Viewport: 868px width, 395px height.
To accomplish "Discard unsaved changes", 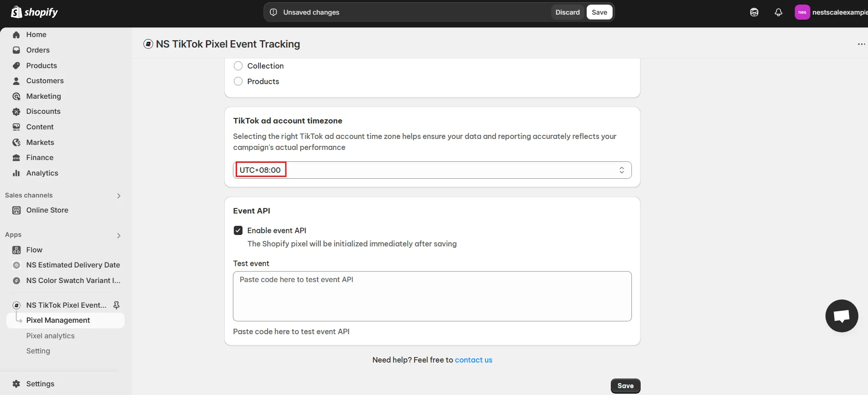I will pyautogui.click(x=567, y=12).
